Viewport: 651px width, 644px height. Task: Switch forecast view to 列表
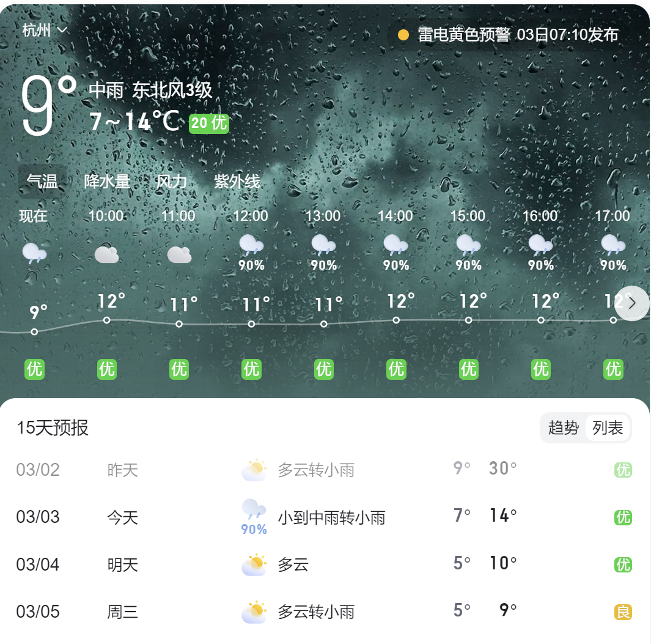coord(608,427)
